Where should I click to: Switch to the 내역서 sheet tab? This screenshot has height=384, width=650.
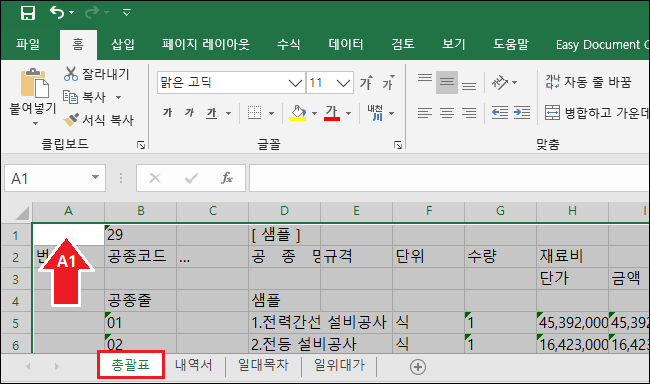(194, 365)
